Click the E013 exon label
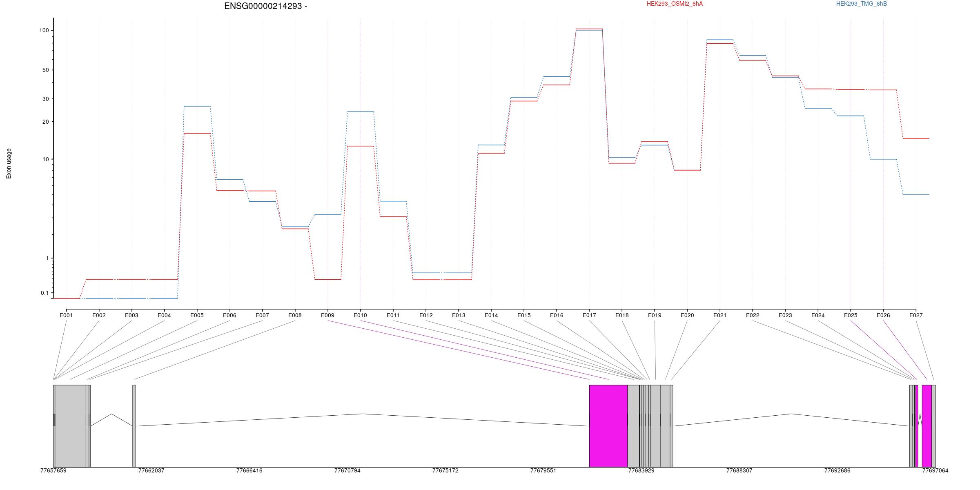 (x=459, y=315)
